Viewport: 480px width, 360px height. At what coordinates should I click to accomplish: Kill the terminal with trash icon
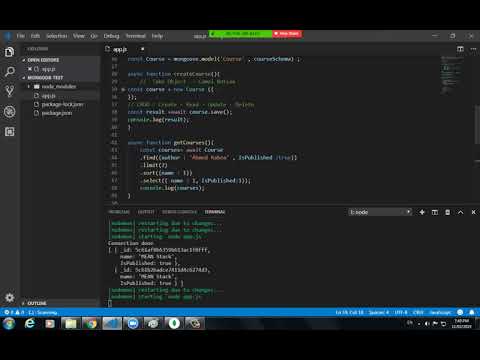point(448,212)
